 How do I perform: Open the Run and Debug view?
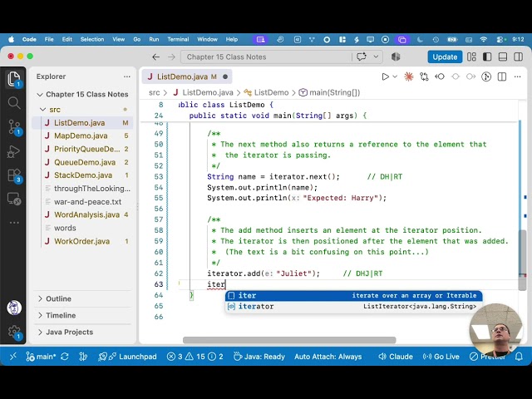(13, 151)
